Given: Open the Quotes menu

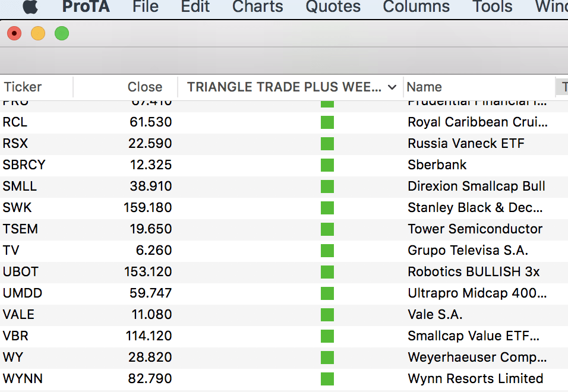Looking at the screenshot, I should (x=333, y=7).
